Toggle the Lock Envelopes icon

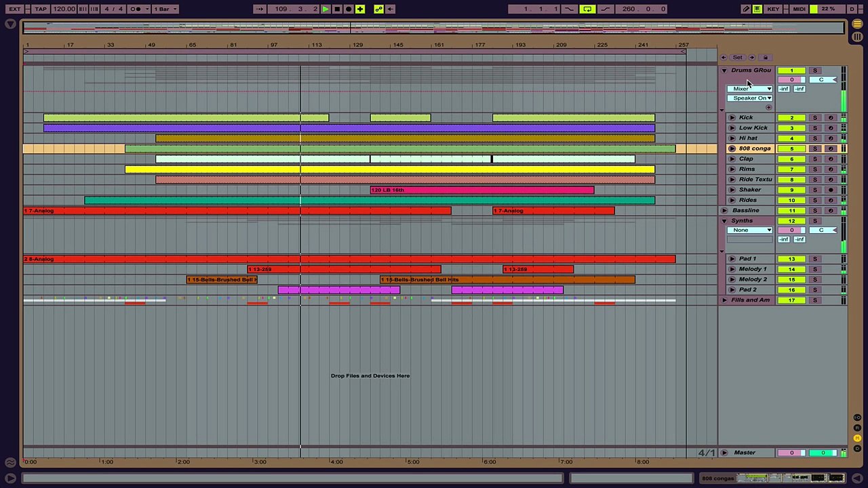click(766, 57)
